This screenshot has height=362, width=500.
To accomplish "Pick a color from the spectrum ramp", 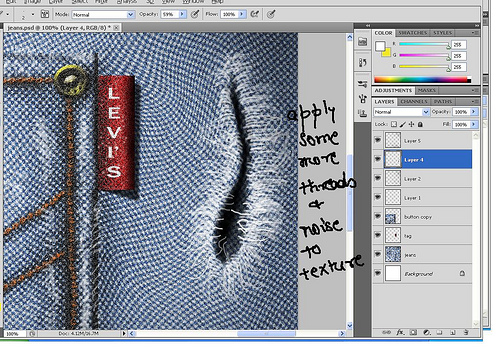I will pos(422,80).
